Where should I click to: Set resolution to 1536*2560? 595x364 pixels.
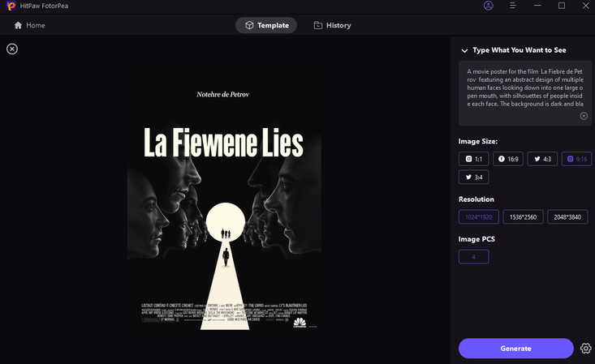pos(524,217)
